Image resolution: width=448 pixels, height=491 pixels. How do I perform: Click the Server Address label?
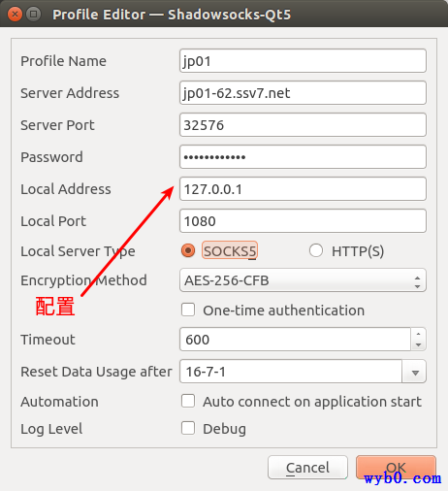[70, 93]
